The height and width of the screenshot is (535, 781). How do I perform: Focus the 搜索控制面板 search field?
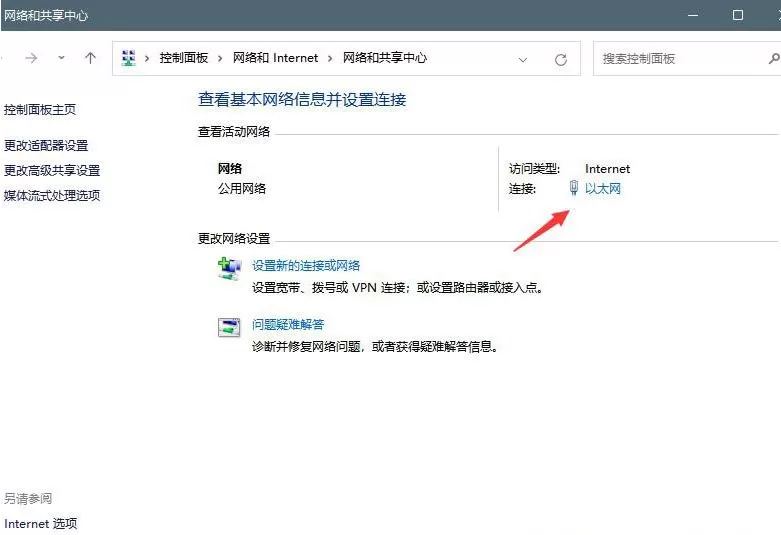(x=681, y=59)
